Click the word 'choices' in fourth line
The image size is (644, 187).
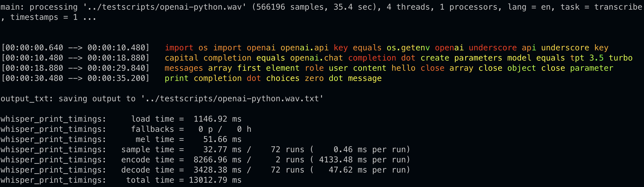click(283, 78)
